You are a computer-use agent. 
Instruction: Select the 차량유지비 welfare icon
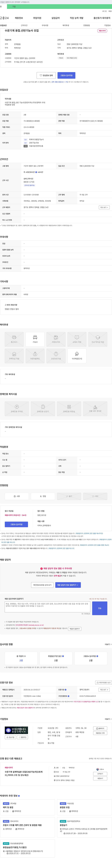pos(56,339)
